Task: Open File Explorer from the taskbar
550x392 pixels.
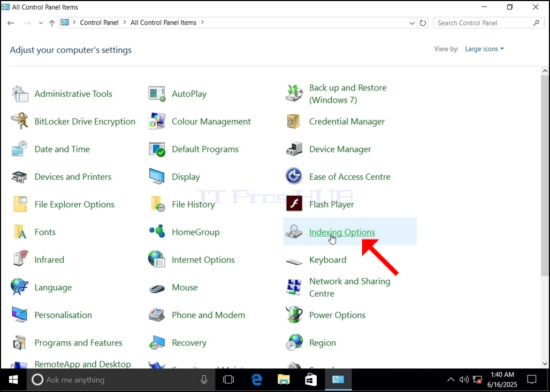Action: [284, 379]
